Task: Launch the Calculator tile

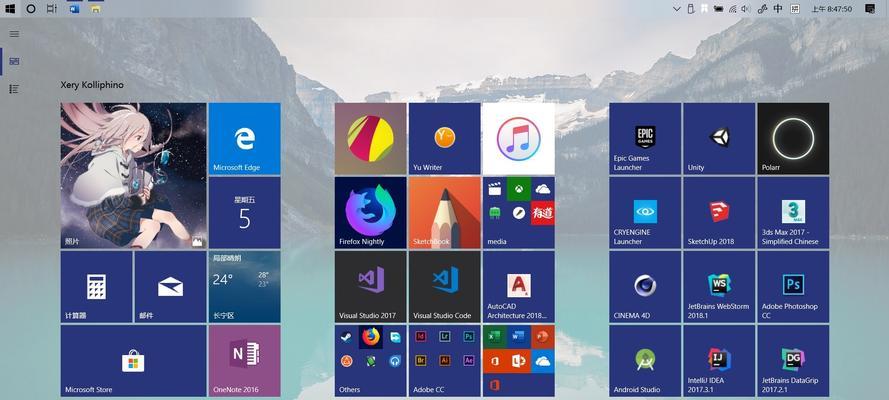Action: coord(96,287)
